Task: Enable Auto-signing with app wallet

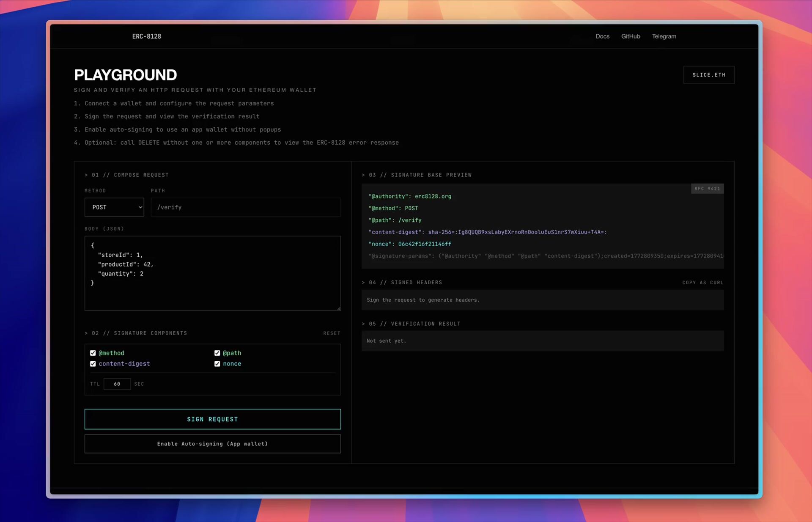Action: [x=212, y=444]
